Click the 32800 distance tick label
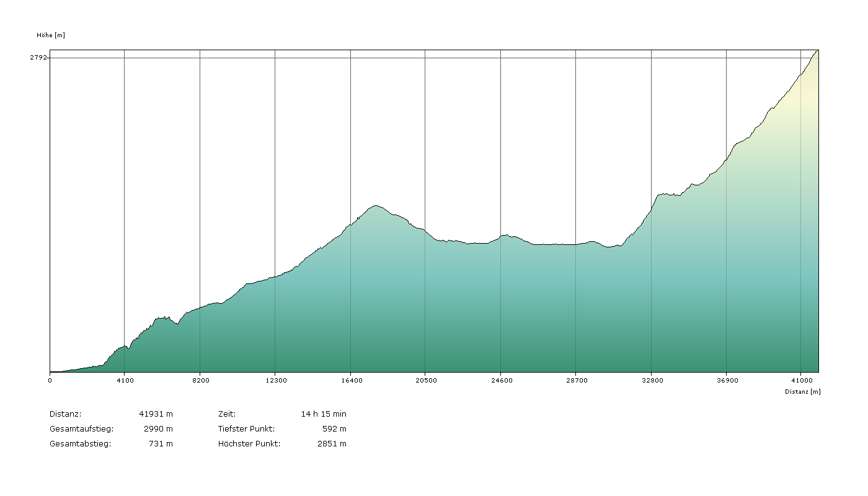The image size is (868, 496). (652, 381)
